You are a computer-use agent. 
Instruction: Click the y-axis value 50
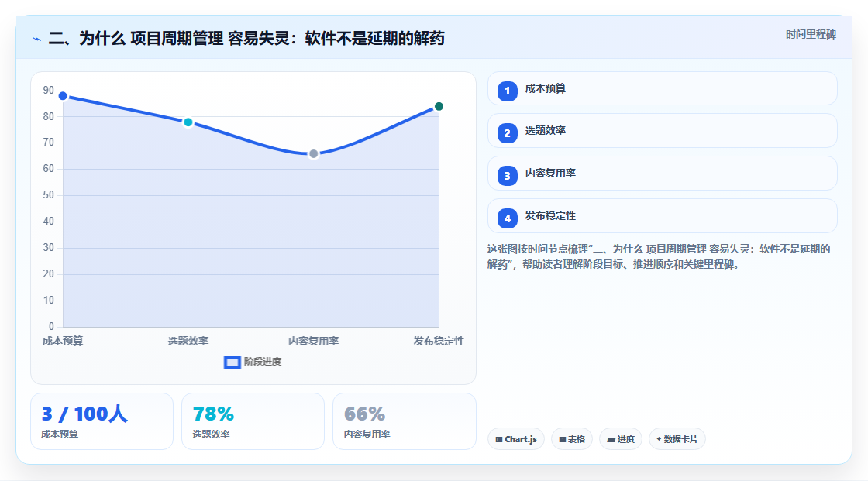point(49,195)
